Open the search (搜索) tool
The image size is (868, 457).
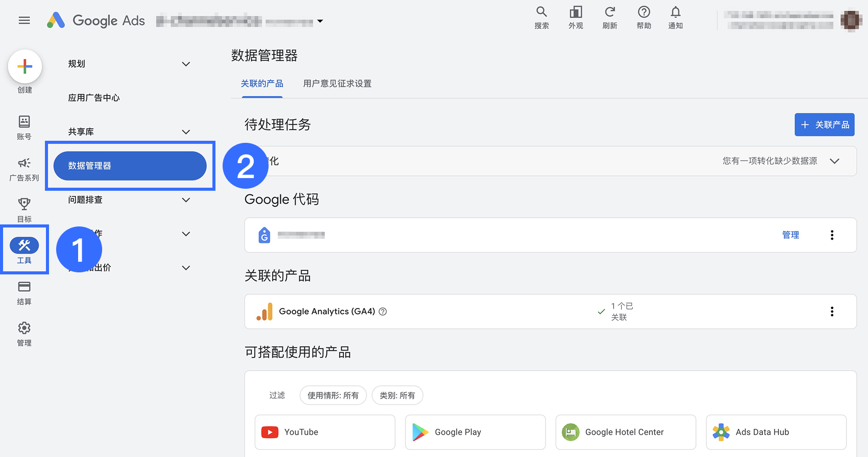[542, 18]
